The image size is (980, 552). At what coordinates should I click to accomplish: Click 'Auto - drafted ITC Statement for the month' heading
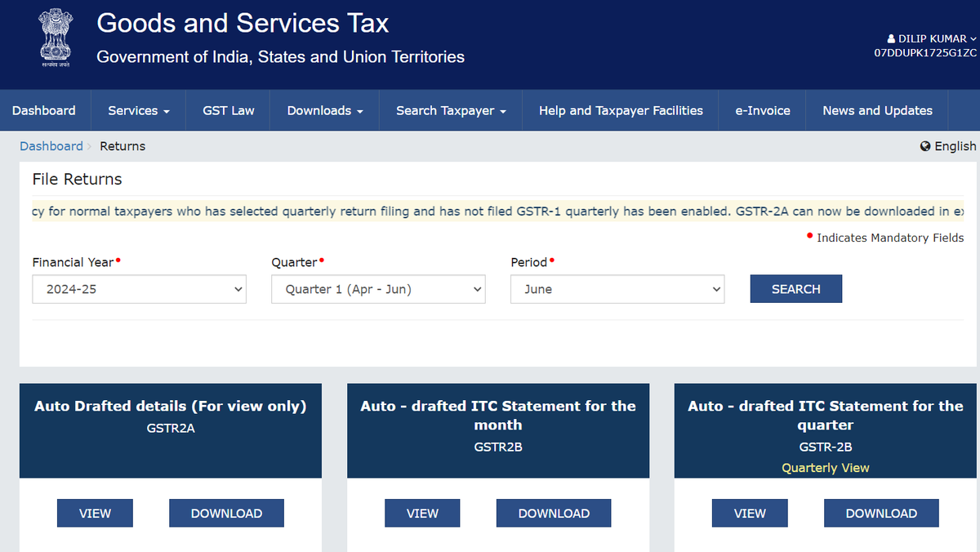pos(498,416)
